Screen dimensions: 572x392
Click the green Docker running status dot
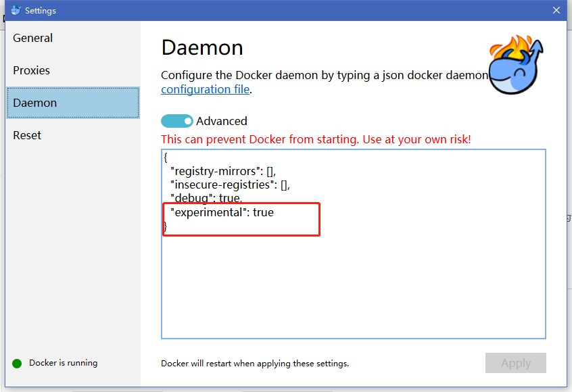click(16, 363)
